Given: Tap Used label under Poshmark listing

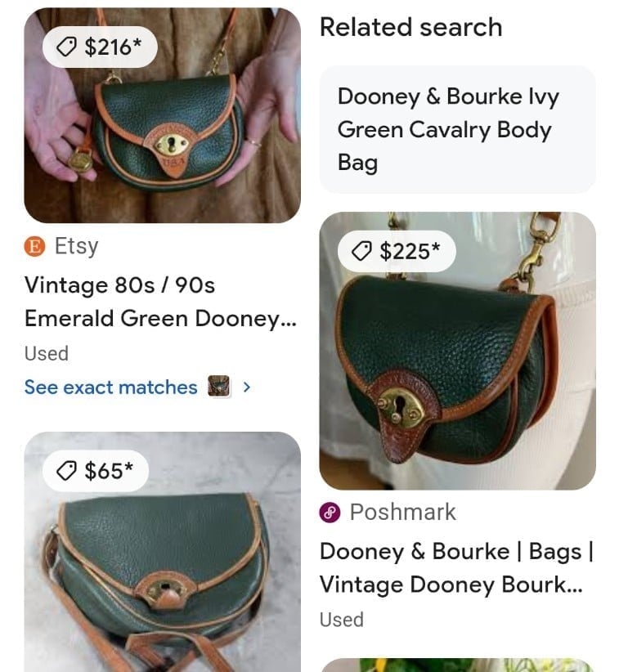Looking at the screenshot, I should (342, 620).
